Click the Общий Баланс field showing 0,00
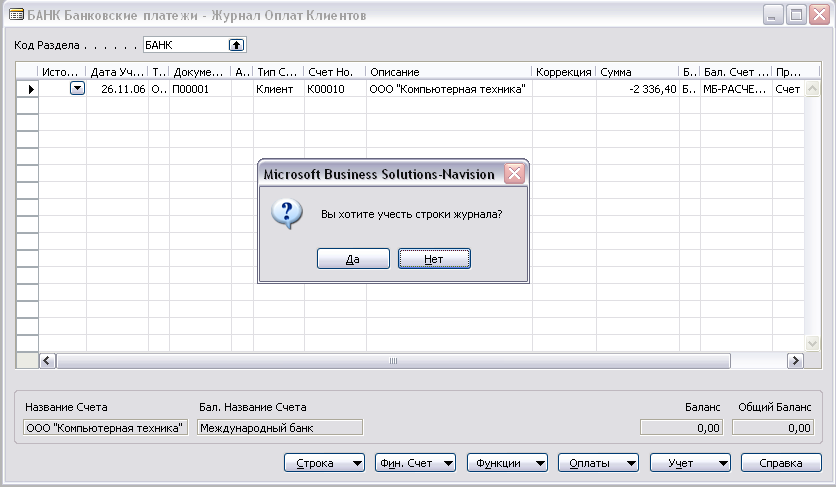Viewport: 836px width, 487px height. 773,428
